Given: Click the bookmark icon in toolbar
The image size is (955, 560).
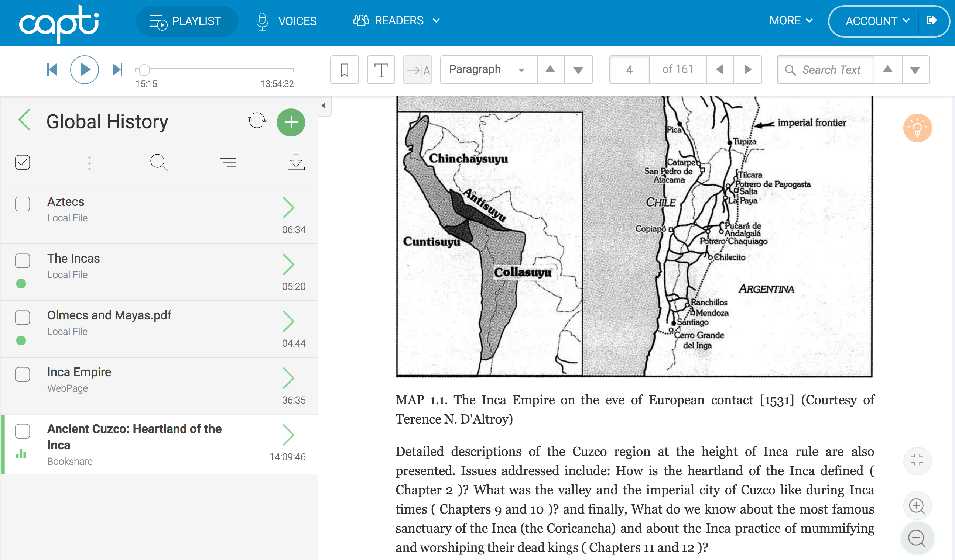Looking at the screenshot, I should point(344,70).
